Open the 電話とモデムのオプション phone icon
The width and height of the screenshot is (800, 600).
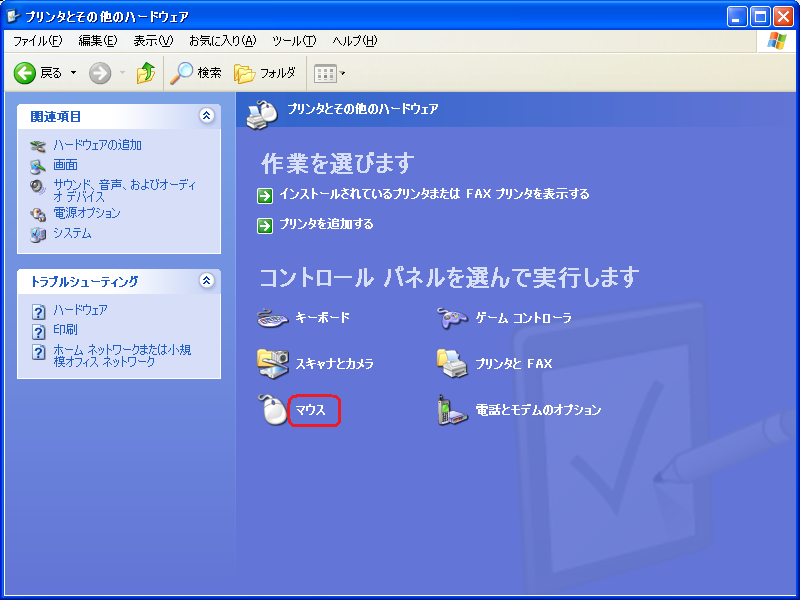pos(453,410)
